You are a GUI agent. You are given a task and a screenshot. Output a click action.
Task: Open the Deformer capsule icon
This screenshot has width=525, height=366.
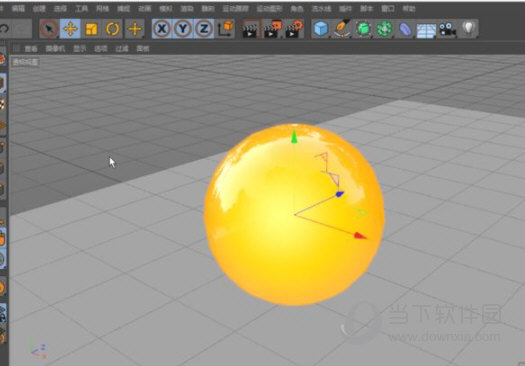point(405,29)
